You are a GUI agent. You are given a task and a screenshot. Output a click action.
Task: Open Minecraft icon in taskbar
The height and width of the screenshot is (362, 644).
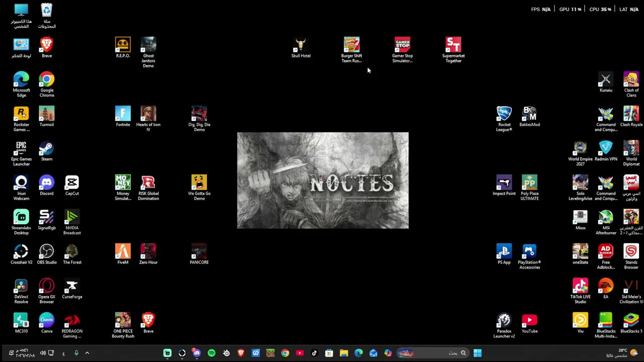point(270,353)
